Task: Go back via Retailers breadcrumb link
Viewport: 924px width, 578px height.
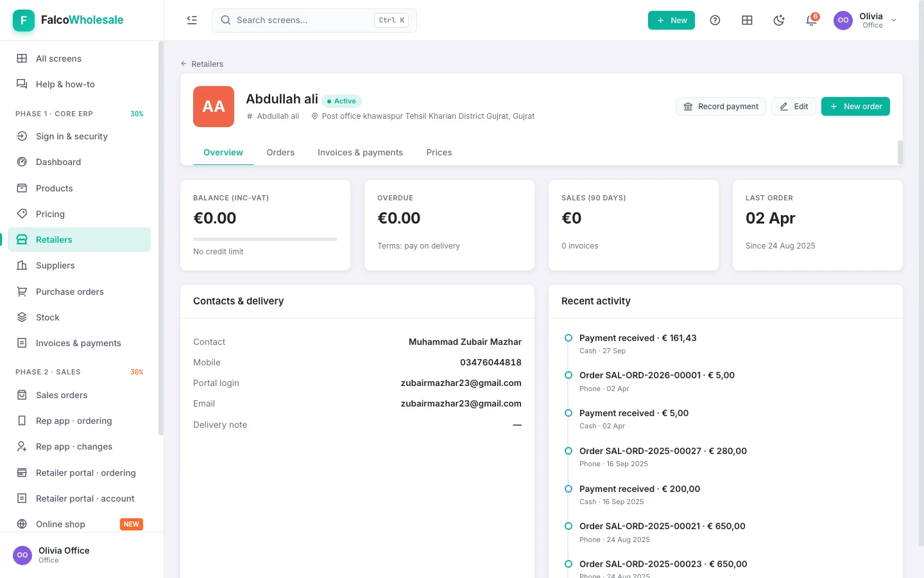Action: pos(202,64)
